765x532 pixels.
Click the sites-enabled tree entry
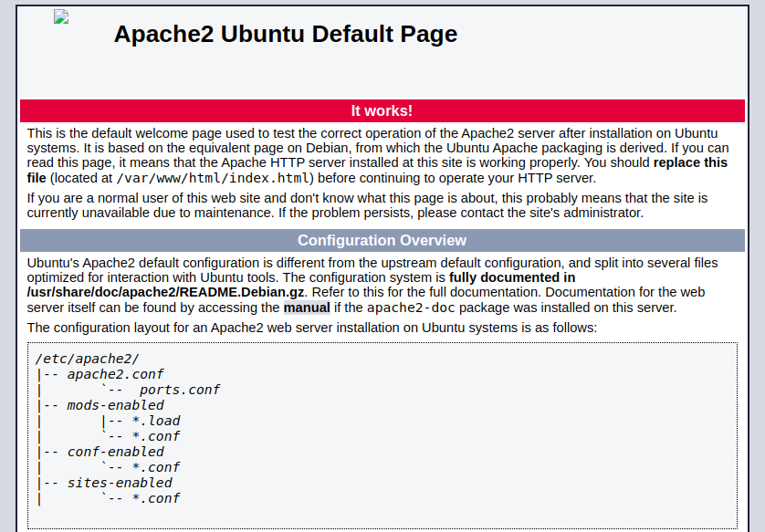[x=120, y=483]
